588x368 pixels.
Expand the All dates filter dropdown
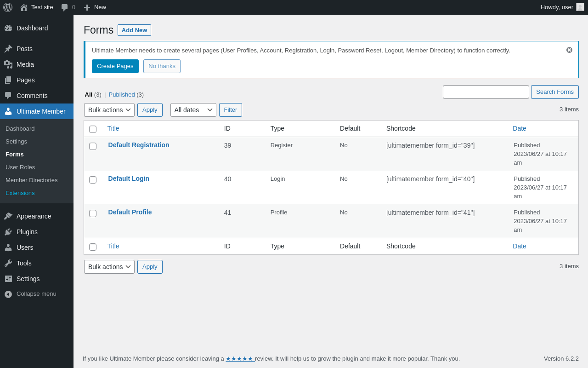[x=193, y=110]
